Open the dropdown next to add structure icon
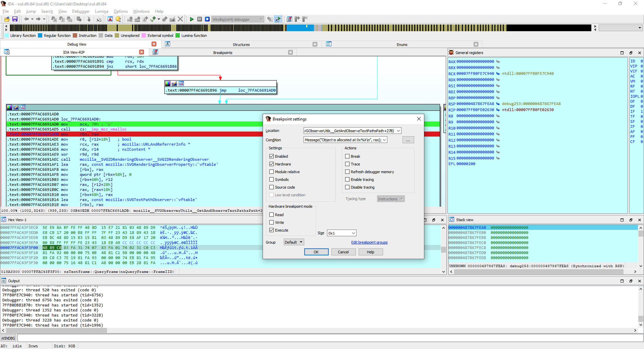The image size is (644, 349). [x=159, y=19]
